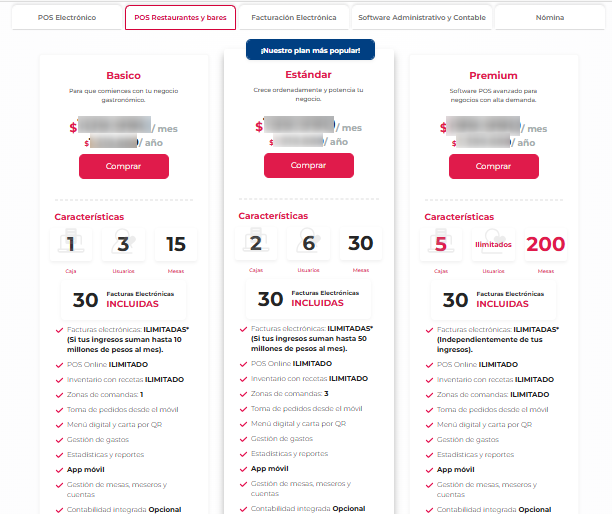Click checkmark beside Basico App móvil
612x514 pixels.
[59, 470]
